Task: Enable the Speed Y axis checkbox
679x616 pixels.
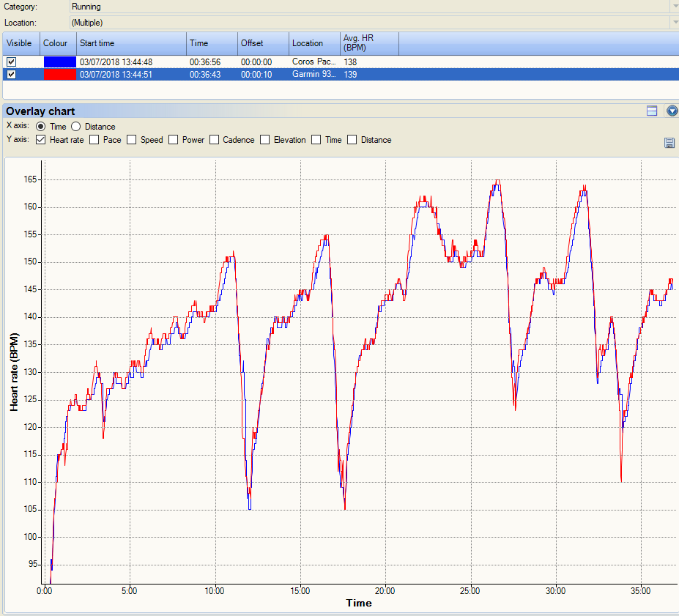Action: tap(132, 139)
